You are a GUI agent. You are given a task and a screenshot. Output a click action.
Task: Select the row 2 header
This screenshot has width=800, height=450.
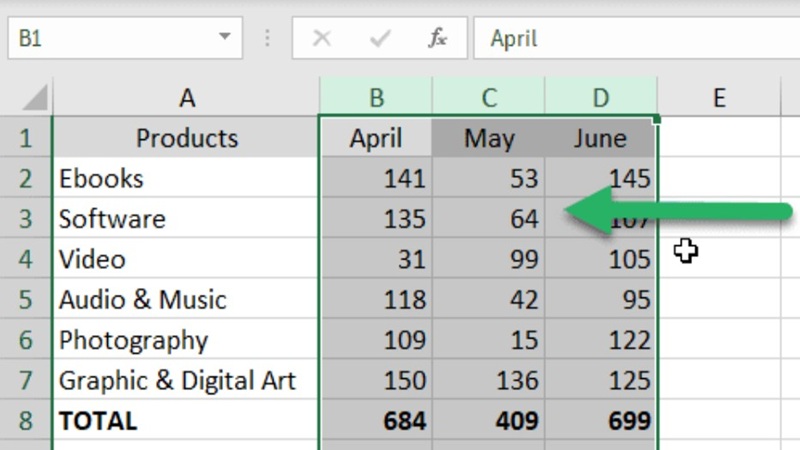pyautogui.click(x=26, y=178)
